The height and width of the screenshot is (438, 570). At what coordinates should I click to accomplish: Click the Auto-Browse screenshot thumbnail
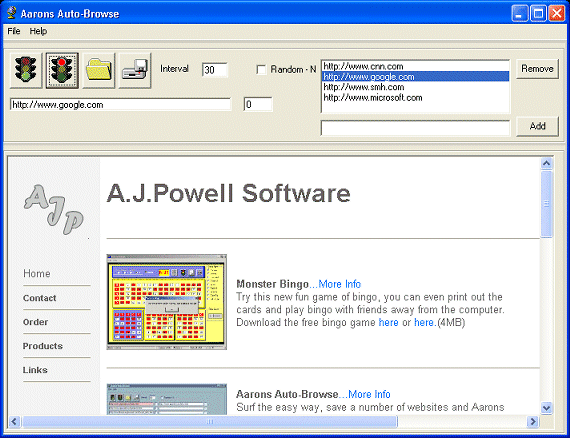pyautogui.click(x=166, y=399)
